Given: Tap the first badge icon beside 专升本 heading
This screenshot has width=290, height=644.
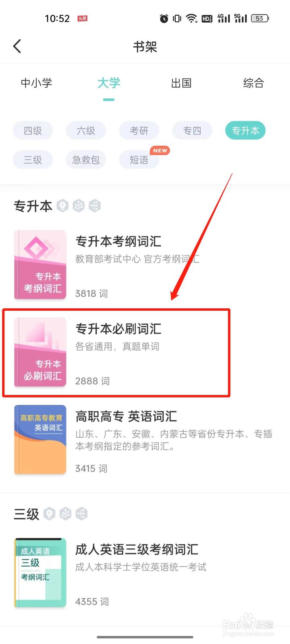Looking at the screenshot, I should (62, 206).
